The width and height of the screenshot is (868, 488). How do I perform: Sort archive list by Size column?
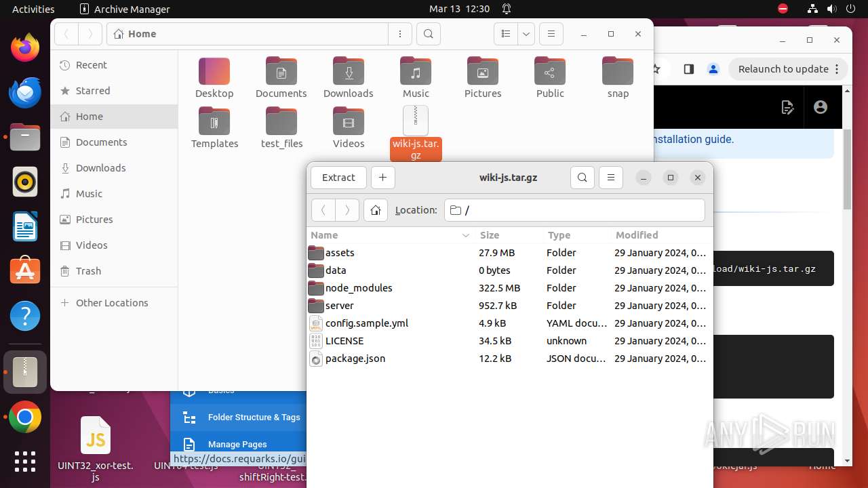[509, 235]
